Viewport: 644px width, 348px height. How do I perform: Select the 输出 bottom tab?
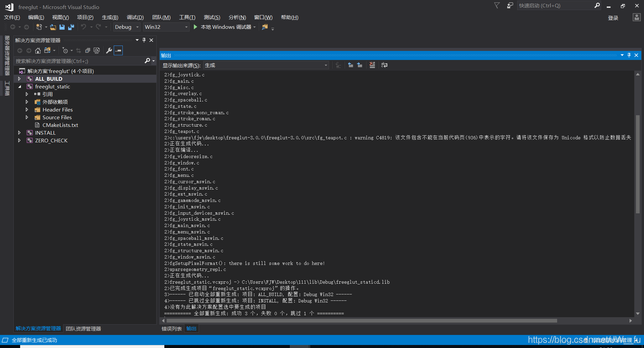(191, 329)
